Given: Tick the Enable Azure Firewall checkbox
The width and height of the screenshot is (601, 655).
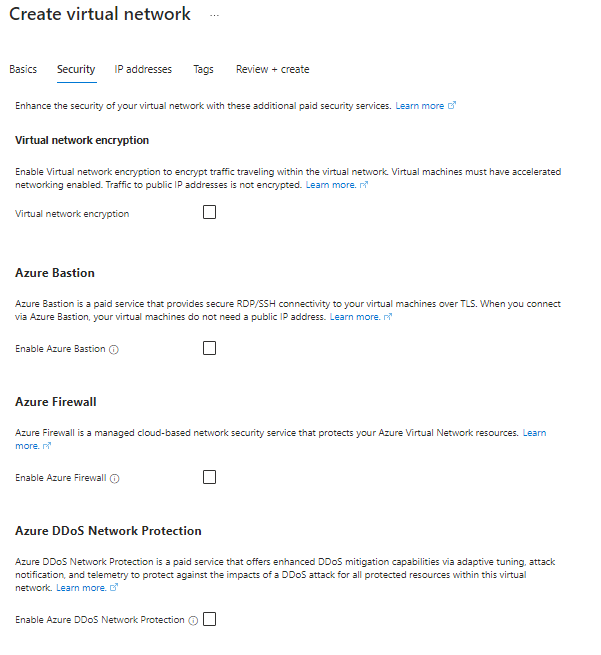Looking at the screenshot, I should pyautogui.click(x=209, y=477).
